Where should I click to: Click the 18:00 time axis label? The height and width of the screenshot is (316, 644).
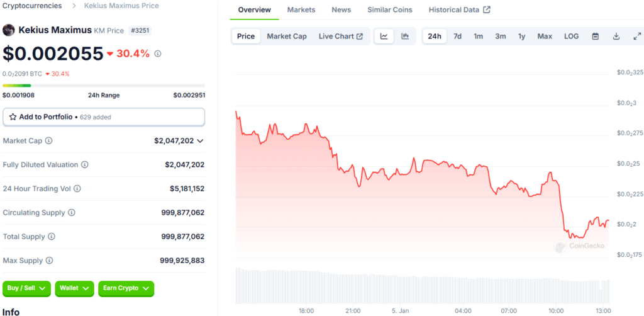(x=306, y=311)
